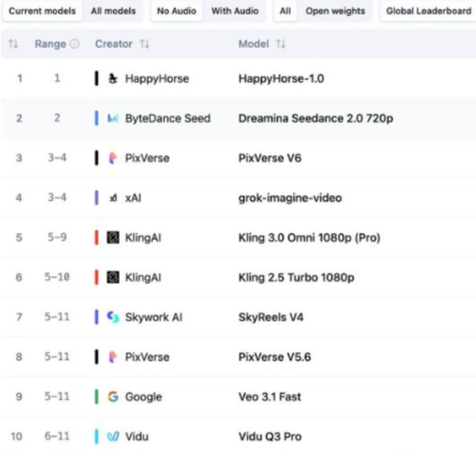The height and width of the screenshot is (450, 476).
Task: Click the HappyHorse creator logo icon
Action: 113,79
